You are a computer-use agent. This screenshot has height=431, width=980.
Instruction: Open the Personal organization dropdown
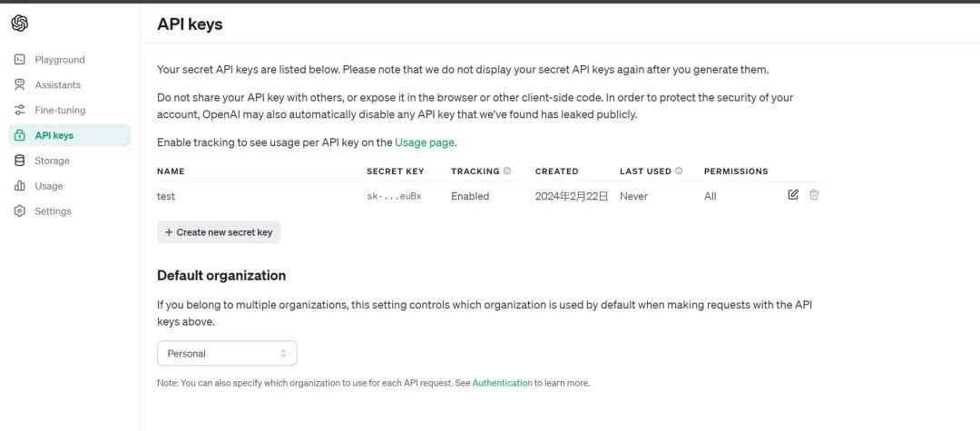point(227,353)
